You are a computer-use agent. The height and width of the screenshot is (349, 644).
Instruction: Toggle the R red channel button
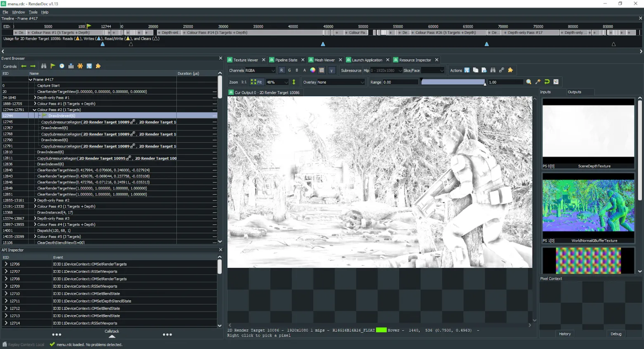coord(282,70)
